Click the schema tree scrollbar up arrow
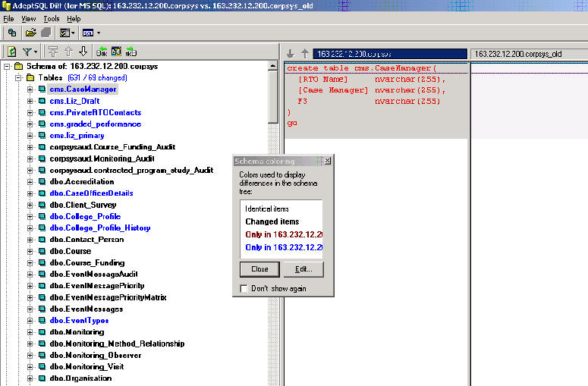588x386 pixels. point(273,66)
